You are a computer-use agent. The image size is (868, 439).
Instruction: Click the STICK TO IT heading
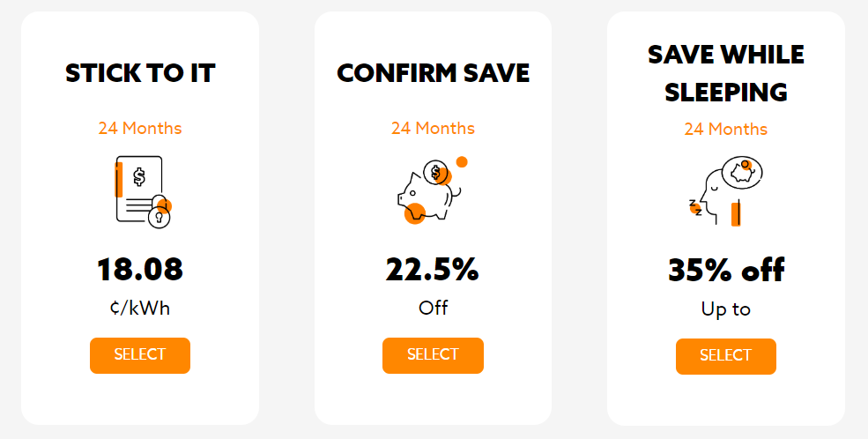click(x=140, y=73)
